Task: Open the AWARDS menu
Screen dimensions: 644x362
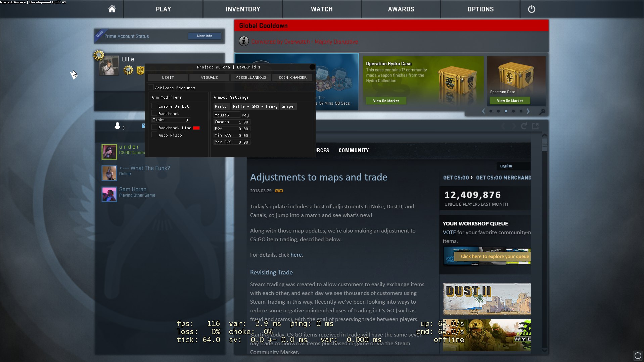Action: [x=401, y=9]
